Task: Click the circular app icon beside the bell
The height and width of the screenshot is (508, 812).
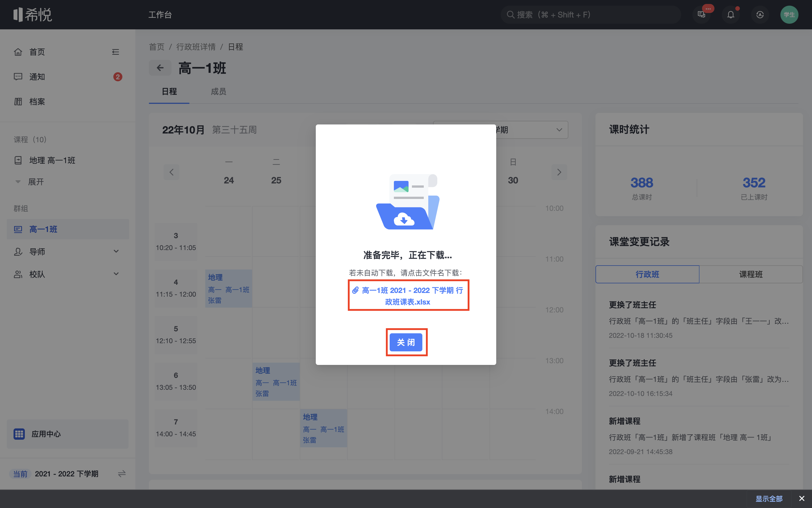Action: [760, 14]
